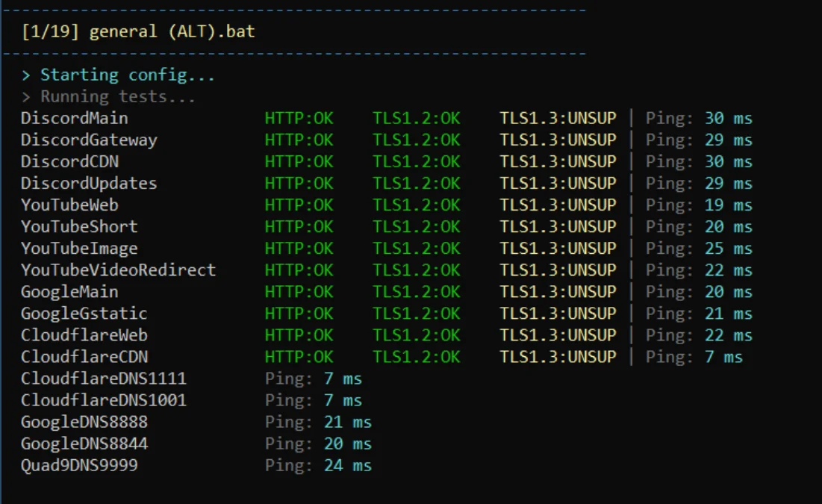
Task: Click TLS1.2:OK in the DiscordGateway row
Action: coord(417,140)
